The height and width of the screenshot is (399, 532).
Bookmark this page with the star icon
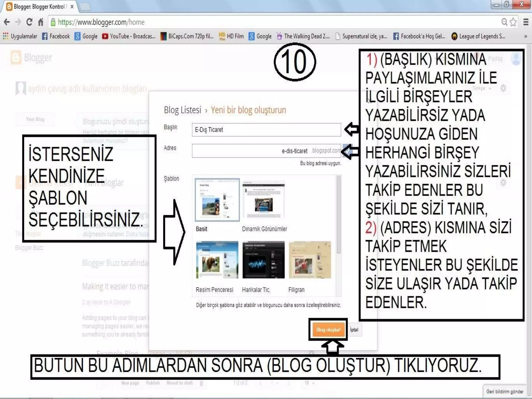pos(513,22)
